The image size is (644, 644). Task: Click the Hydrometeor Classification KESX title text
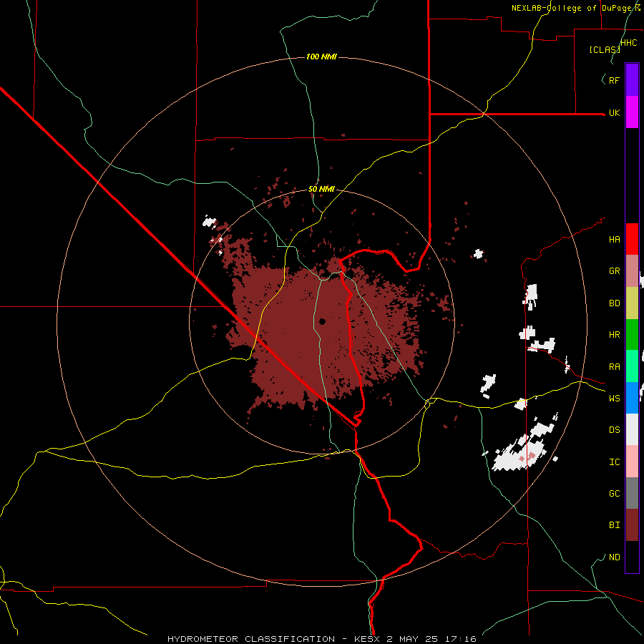(321, 639)
